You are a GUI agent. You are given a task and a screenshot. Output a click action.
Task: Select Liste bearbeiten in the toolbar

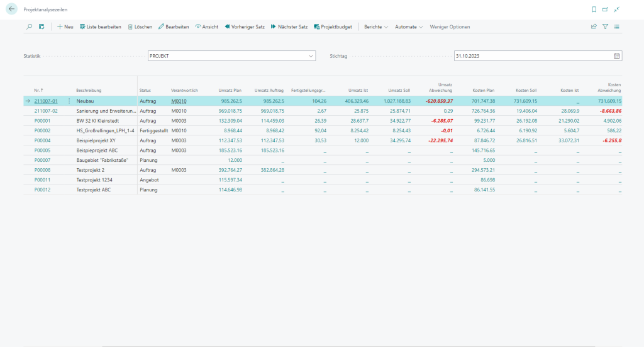[100, 26]
